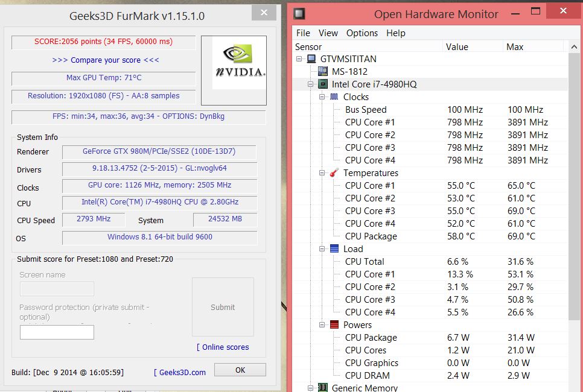Click the GTVMSITITAN computer icon
Viewport: 583px width, 392px height.
coord(311,58)
